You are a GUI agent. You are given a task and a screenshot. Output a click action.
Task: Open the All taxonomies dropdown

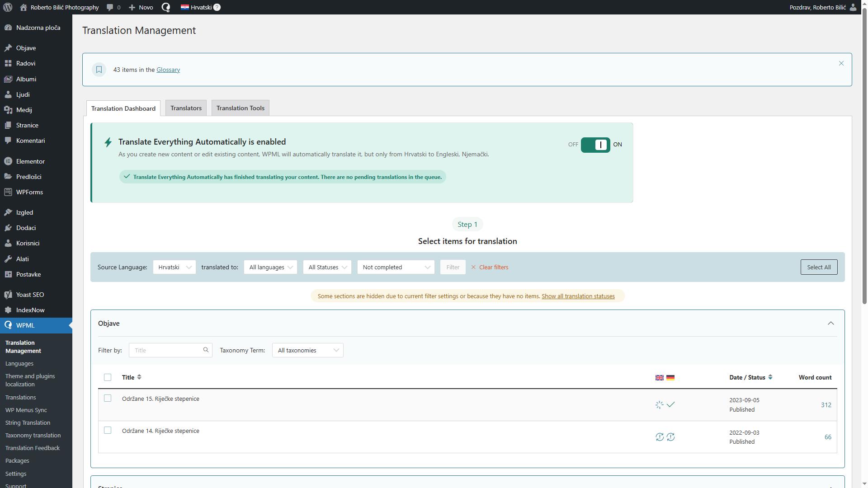[308, 350]
